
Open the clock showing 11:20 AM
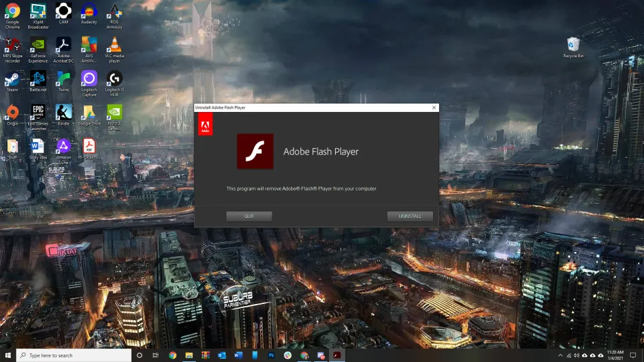pyautogui.click(x=615, y=355)
